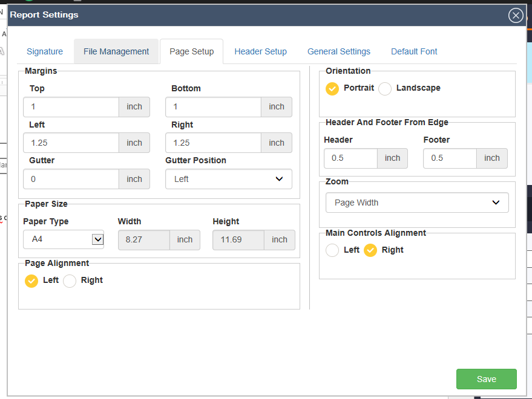Open the File Management tab
This screenshot has width=532, height=399.
pos(116,51)
